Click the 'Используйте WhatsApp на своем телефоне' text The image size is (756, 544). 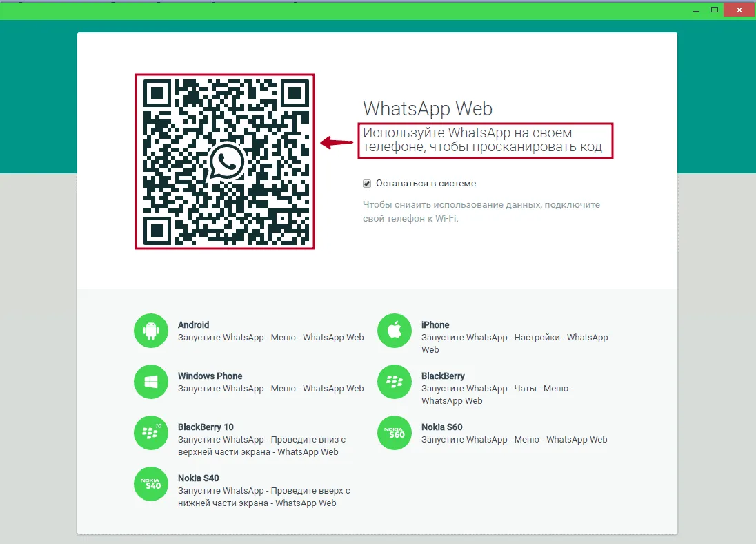[482, 139]
